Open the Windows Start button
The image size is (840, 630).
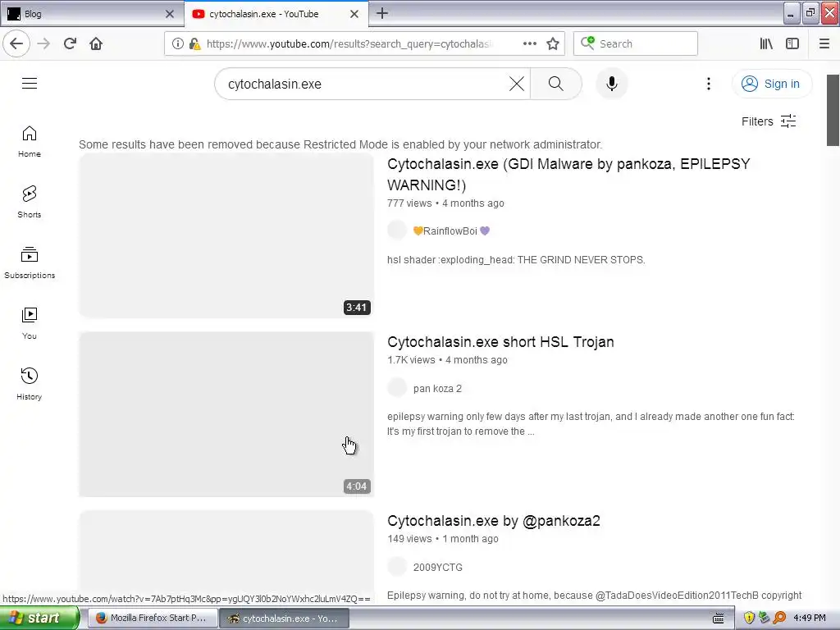39,618
